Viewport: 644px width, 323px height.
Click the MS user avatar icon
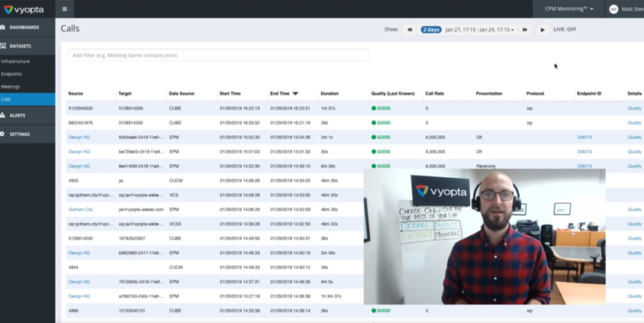[613, 9]
